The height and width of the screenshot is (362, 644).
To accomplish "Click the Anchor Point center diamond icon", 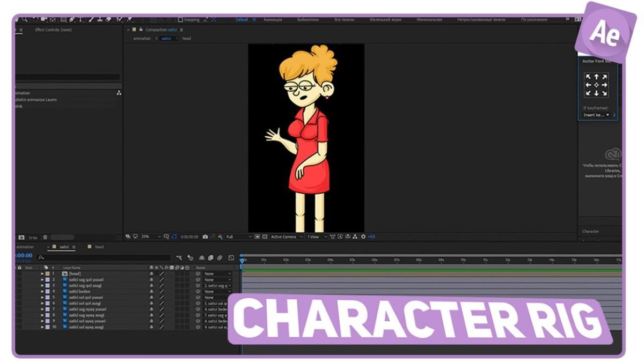I will click(596, 85).
